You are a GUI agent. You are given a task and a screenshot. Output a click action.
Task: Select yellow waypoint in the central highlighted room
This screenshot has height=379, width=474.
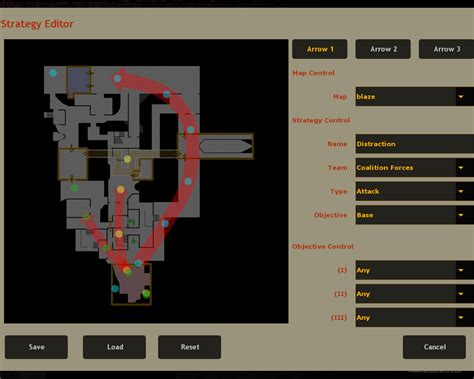click(127, 159)
